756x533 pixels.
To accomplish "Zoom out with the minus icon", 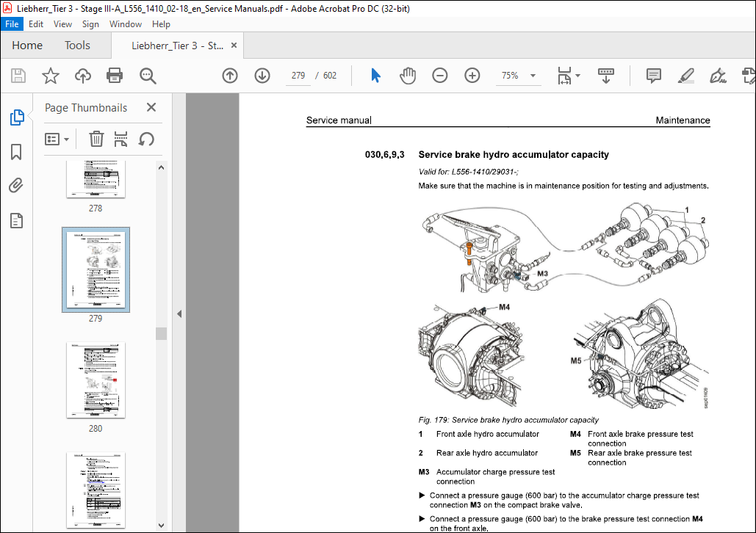I will point(439,76).
